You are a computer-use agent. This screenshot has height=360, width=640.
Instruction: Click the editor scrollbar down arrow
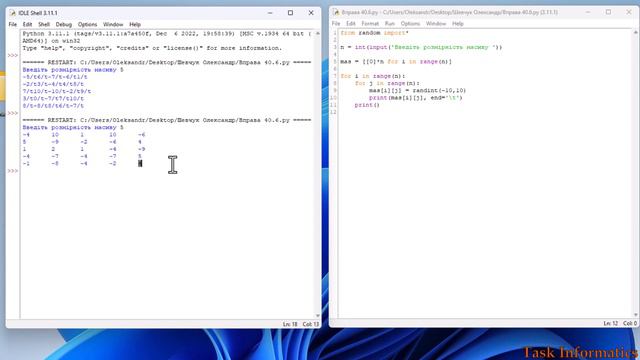pyautogui.click(x=636, y=315)
